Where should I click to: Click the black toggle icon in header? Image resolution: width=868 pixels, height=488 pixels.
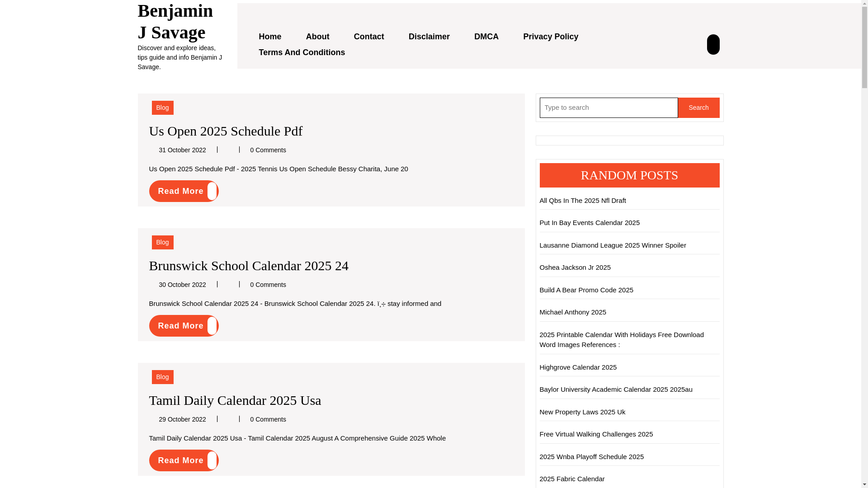click(713, 44)
